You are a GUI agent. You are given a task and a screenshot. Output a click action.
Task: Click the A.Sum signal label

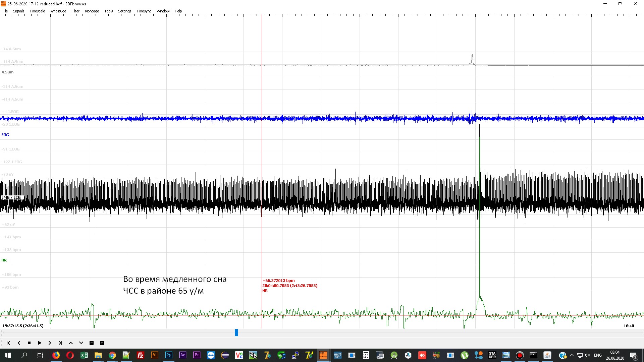click(x=7, y=72)
